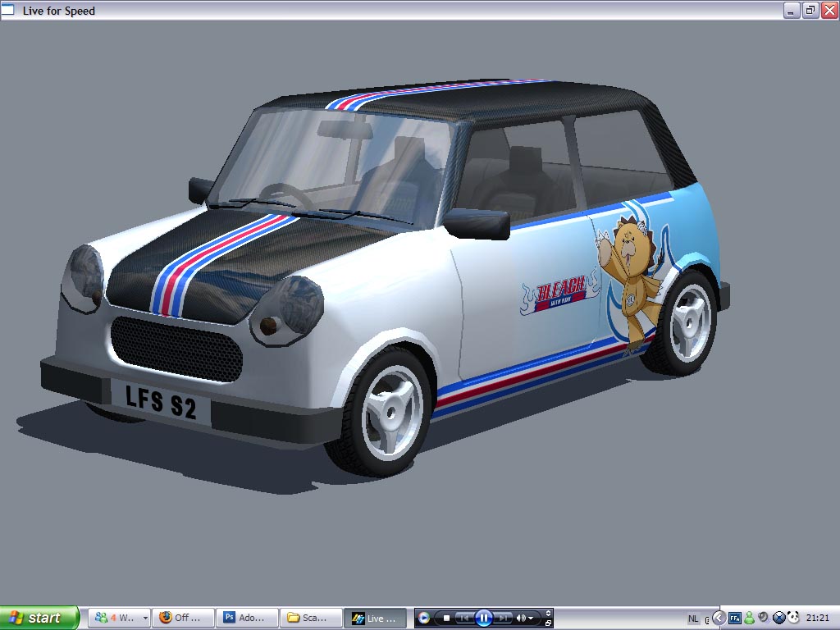Viewport: 840px width, 630px height.
Task: Open the green Messenger buddy tray icon
Action: point(750,619)
